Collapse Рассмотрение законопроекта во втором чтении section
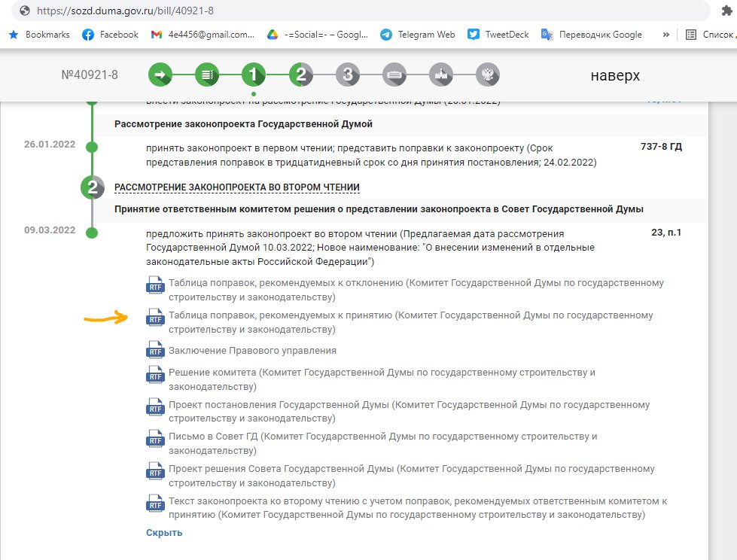 [237, 187]
